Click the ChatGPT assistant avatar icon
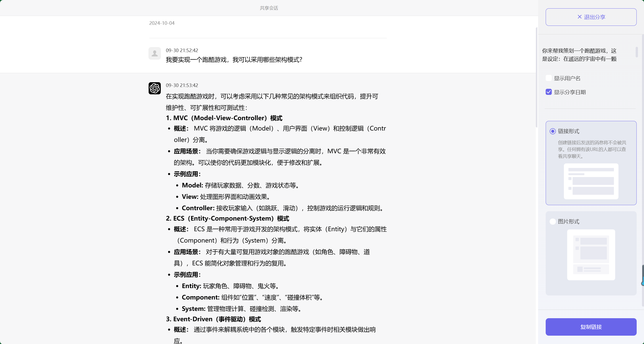The width and height of the screenshot is (644, 344). (154, 88)
